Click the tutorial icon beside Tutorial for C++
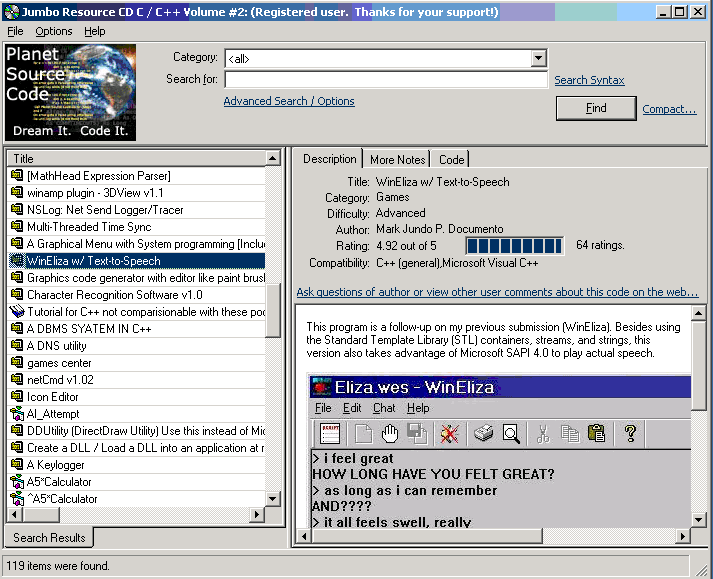This screenshot has width=713, height=579. [17, 312]
